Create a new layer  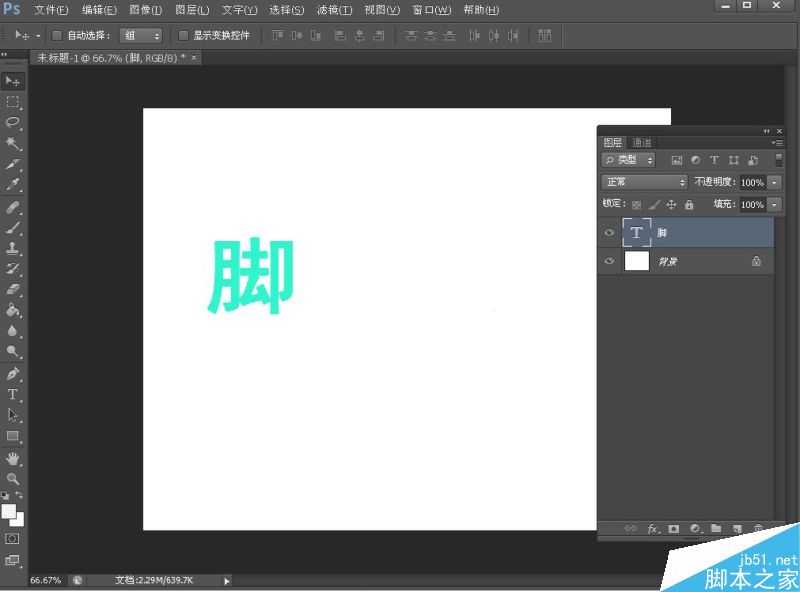pos(738,529)
